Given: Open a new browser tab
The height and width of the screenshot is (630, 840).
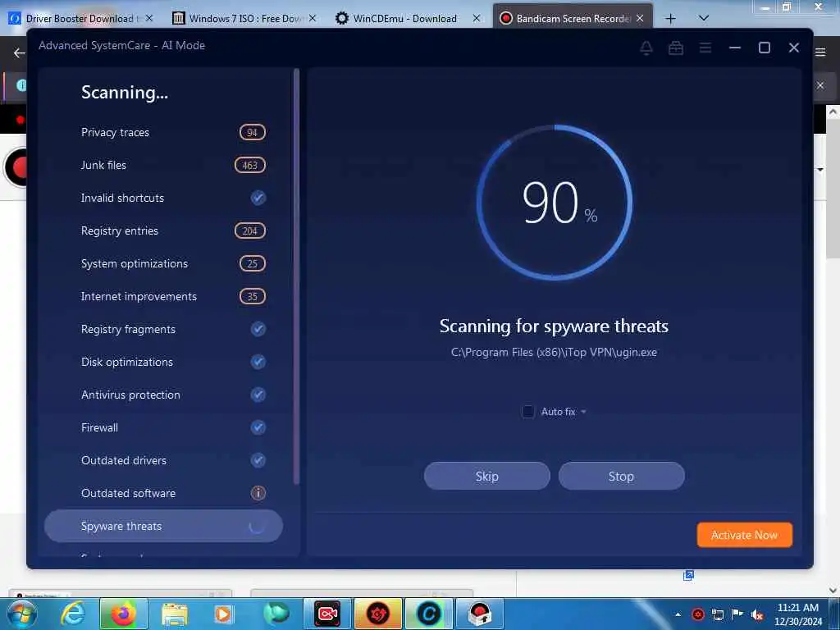Looking at the screenshot, I should [670, 19].
